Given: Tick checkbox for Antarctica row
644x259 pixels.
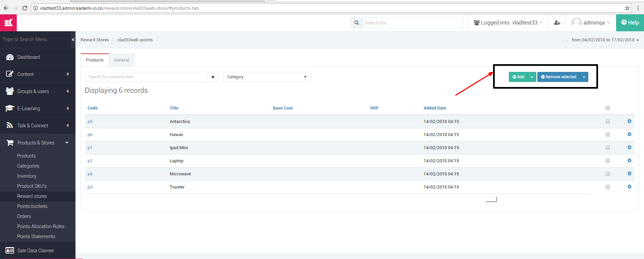Looking at the screenshot, I should 608,121.
